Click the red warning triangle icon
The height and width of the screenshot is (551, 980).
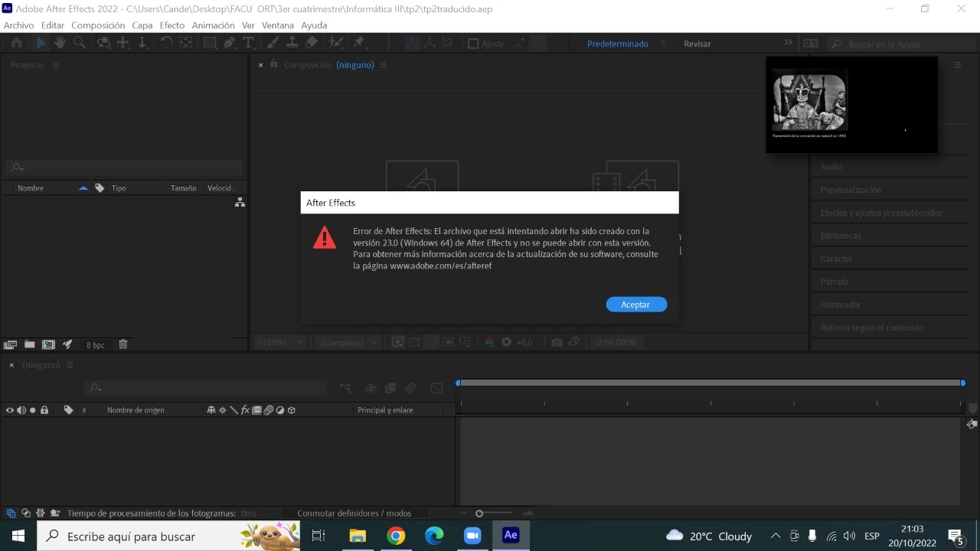click(x=325, y=237)
